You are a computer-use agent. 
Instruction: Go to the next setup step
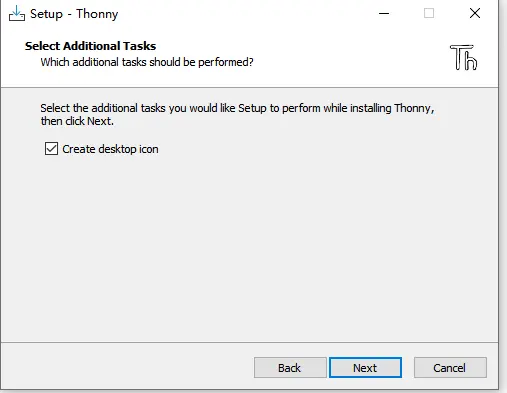click(365, 368)
